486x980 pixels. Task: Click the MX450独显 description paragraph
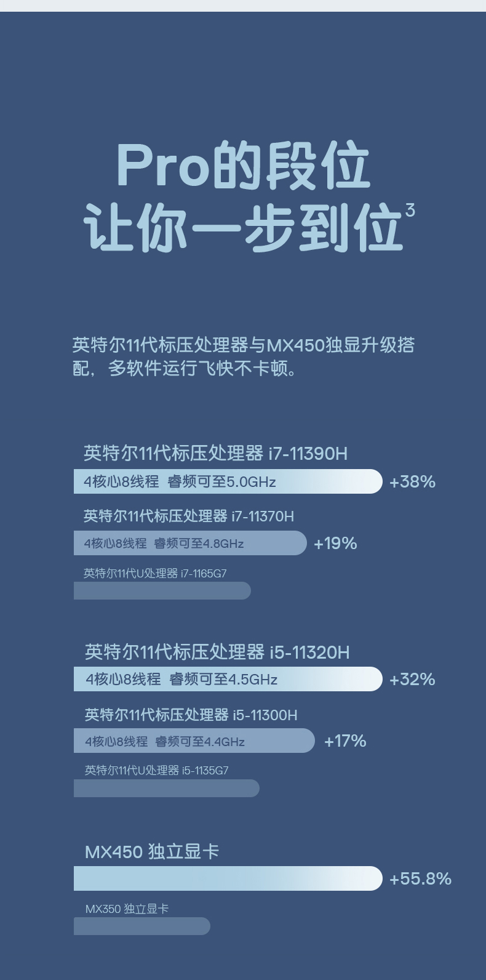[243, 356]
